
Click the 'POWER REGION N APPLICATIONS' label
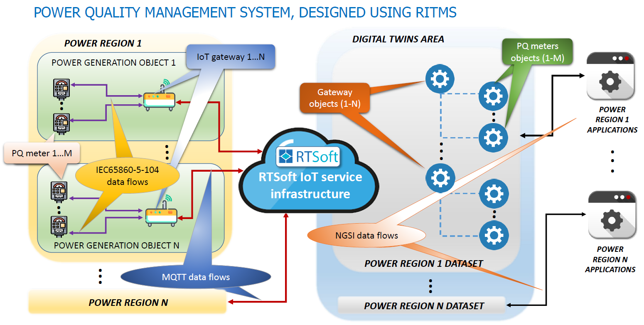click(x=610, y=259)
